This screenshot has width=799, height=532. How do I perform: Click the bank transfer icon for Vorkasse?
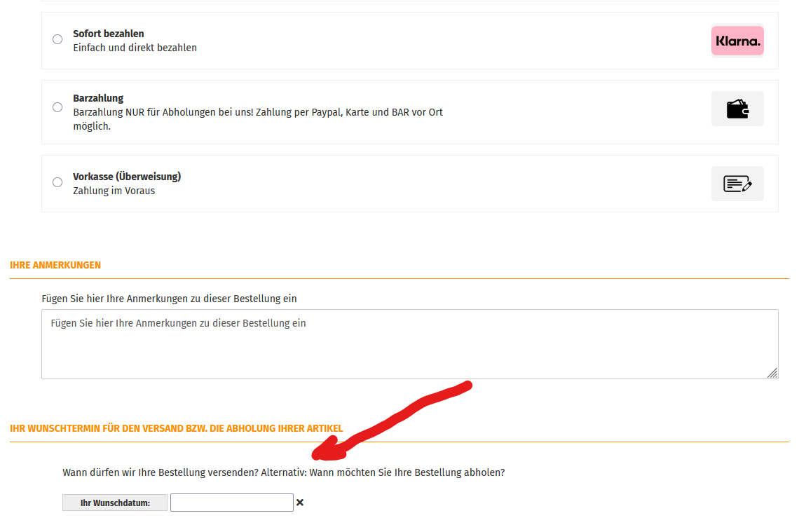click(x=737, y=184)
